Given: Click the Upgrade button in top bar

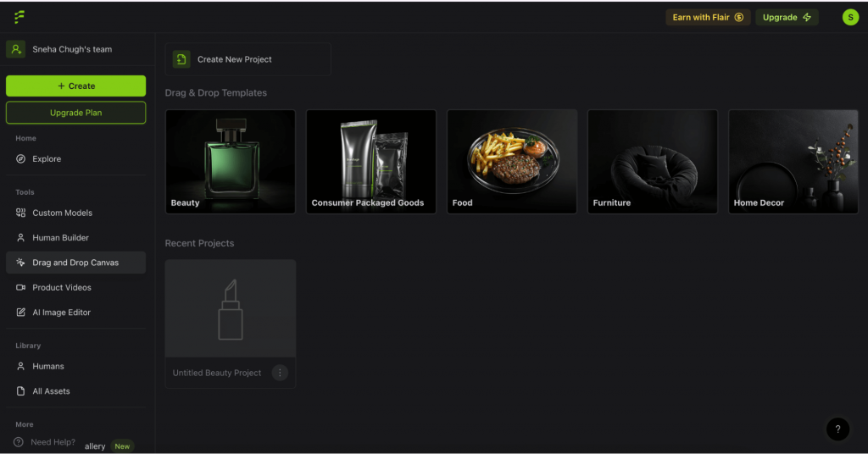Looking at the screenshot, I should 787,17.
